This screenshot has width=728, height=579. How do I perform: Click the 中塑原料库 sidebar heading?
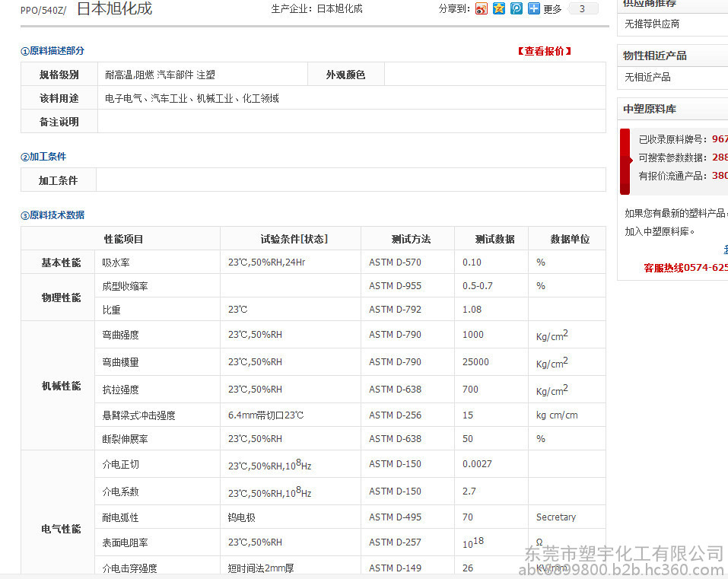650,109
